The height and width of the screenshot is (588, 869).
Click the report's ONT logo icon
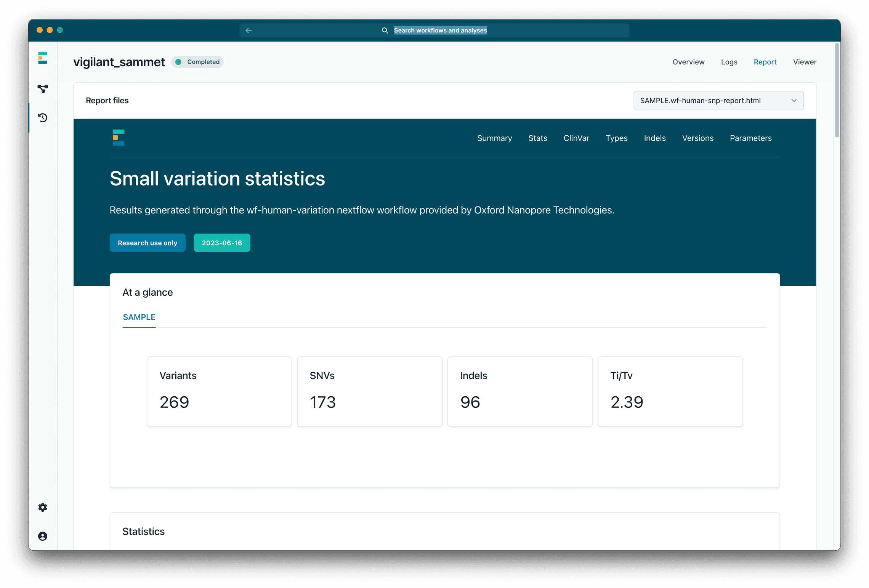[119, 138]
